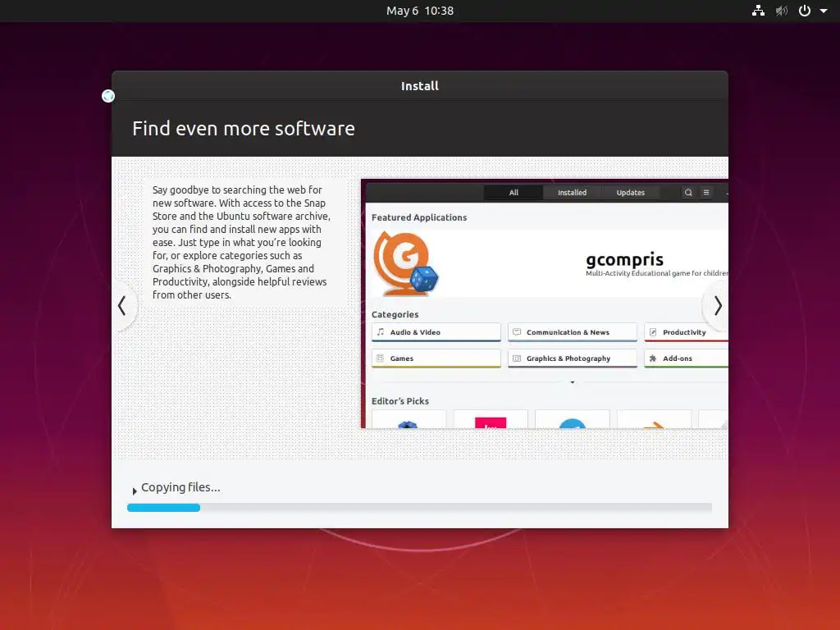Viewport: 840px width, 630px height.
Task: Choose the Audio & Video category
Action: coord(436,332)
